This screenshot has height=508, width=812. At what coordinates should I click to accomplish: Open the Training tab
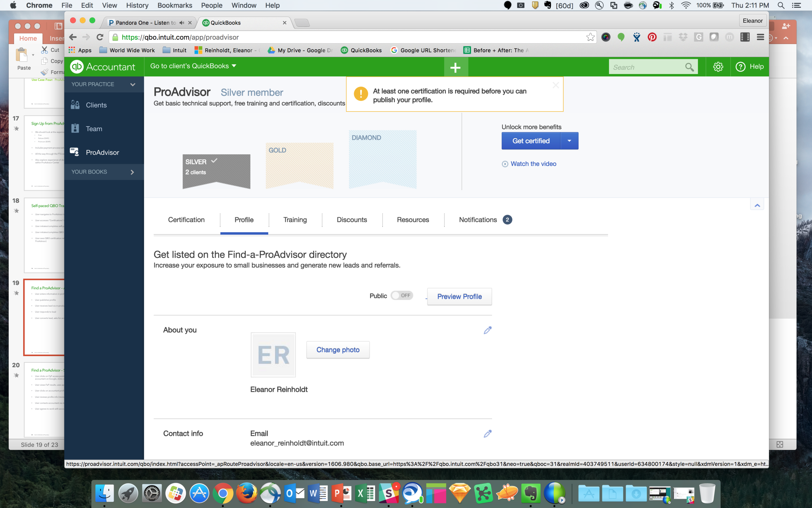[x=295, y=220]
